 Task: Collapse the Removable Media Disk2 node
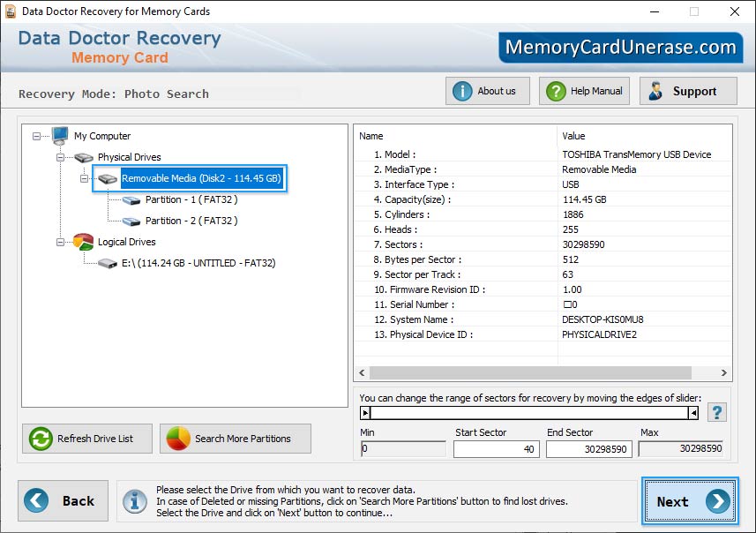click(x=84, y=178)
